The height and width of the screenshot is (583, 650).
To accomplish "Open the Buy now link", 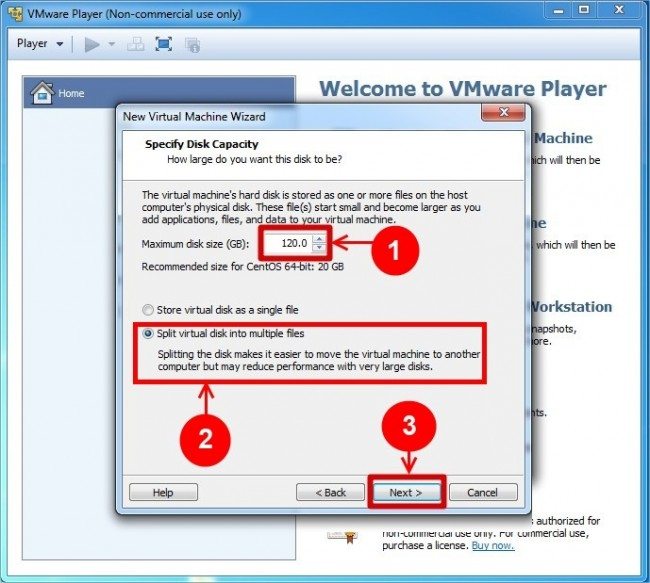I will tap(493, 545).
